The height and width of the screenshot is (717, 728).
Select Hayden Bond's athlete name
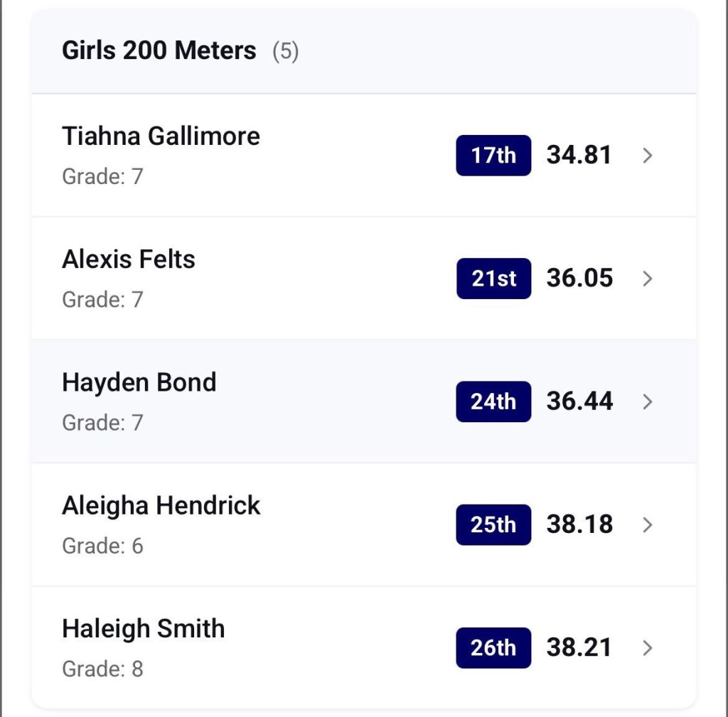click(139, 382)
